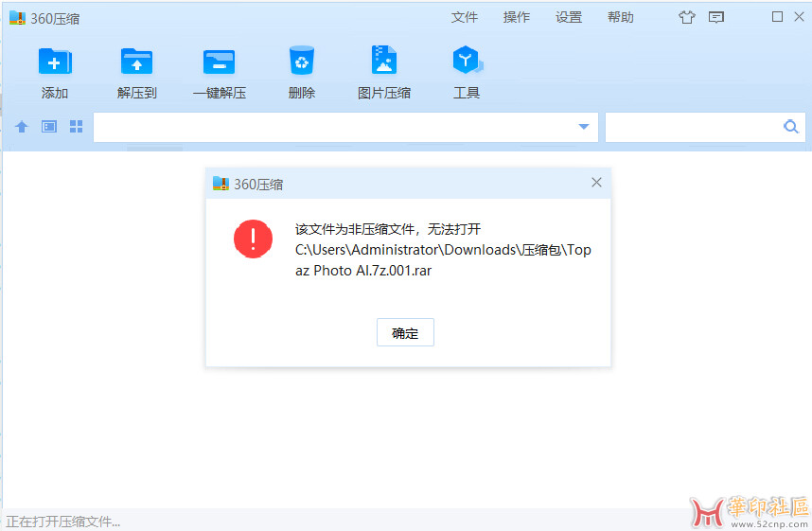Click the search magnifier icon
812x531 pixels.
click(x=790, y=127)
